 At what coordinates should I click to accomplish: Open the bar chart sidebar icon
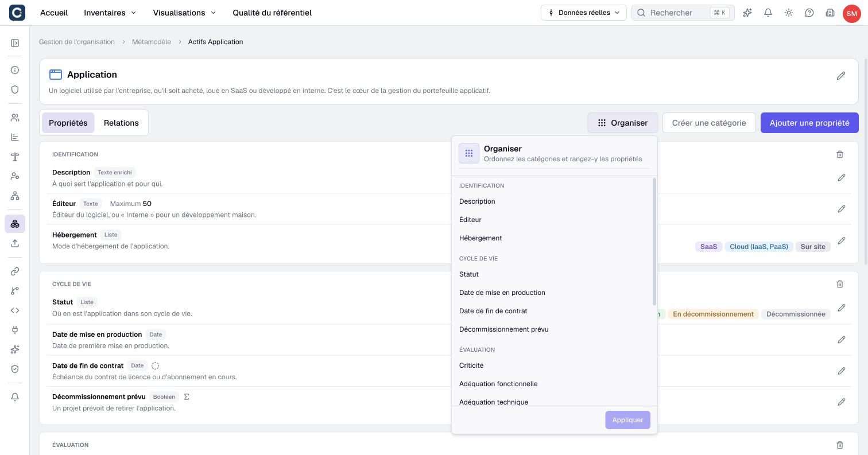click(15, 137)
